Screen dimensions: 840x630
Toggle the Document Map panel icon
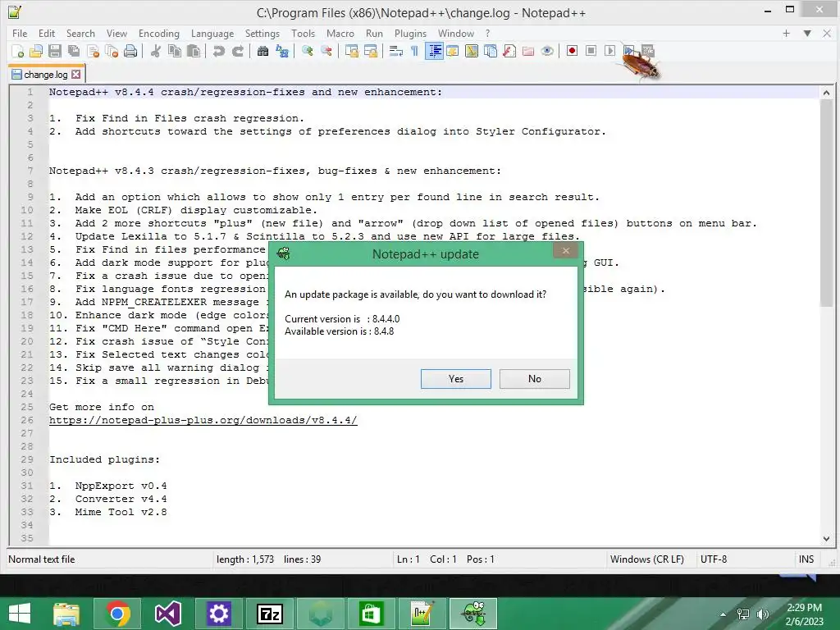(472, 52)
